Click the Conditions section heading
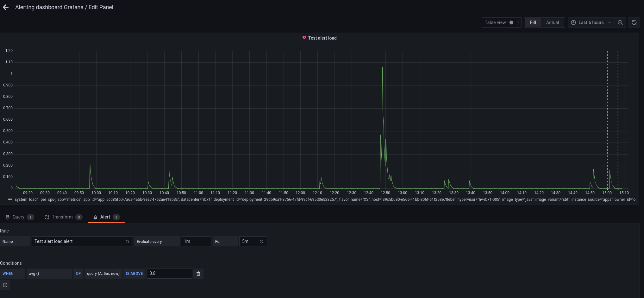The height and width of the screenshot is (298, 644). point(11,263)
